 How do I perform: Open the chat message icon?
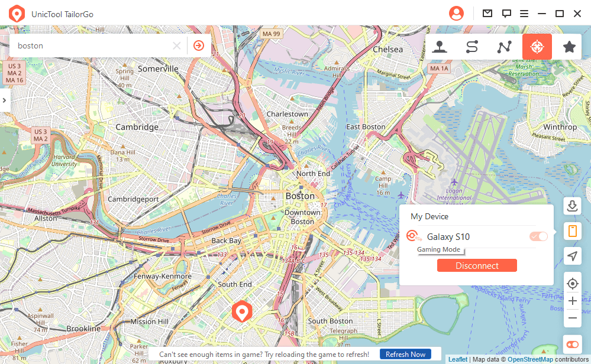[x=506, y=14]
